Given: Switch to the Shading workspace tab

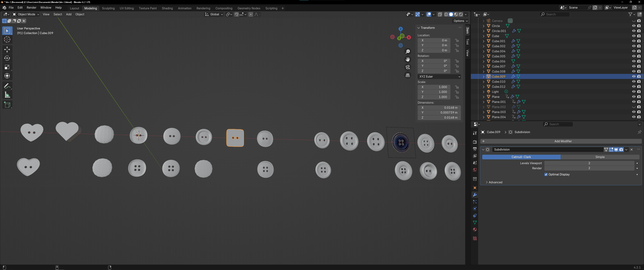Looking at the screenshot, I should 167,8.
